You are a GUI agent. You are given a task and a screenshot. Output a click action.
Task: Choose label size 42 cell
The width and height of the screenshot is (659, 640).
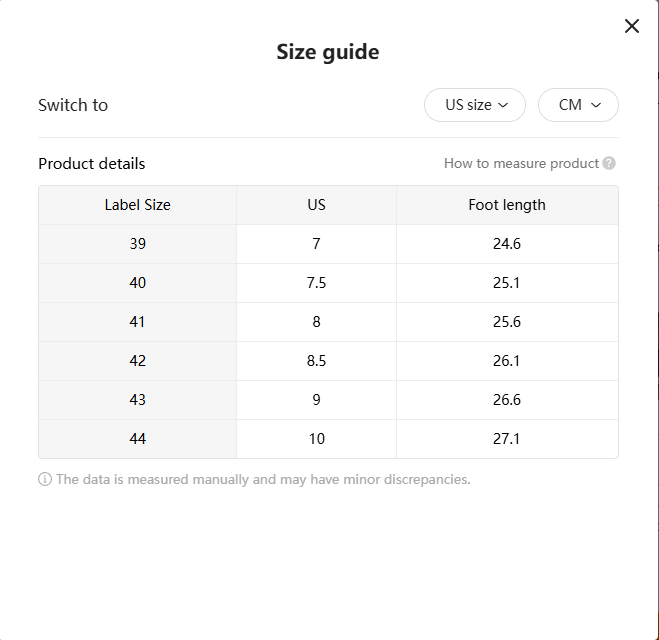click(x=138, y=361)
